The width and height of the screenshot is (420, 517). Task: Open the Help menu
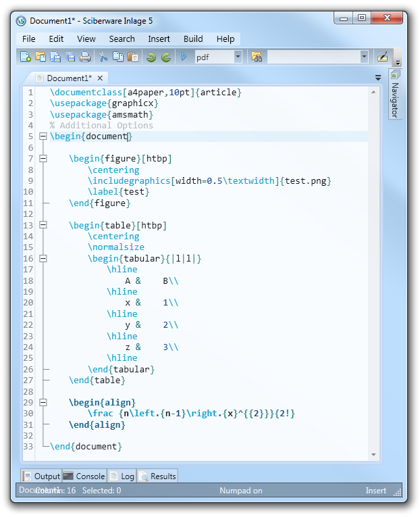pos(226,39)
